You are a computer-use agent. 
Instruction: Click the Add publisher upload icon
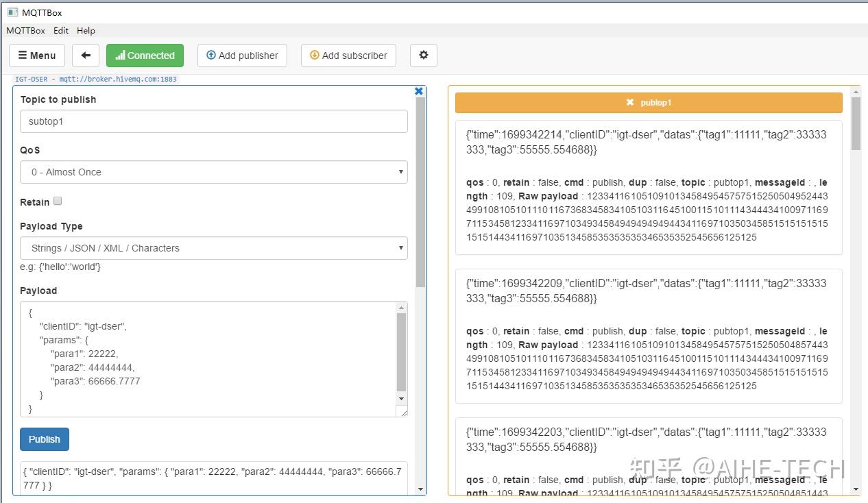(x=211, y=56)
